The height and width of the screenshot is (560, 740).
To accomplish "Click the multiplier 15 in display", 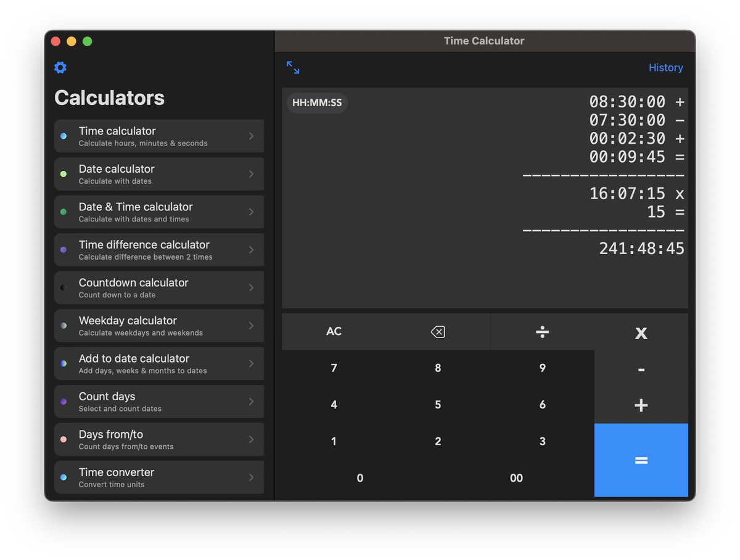I will click(x=656, y=212).
